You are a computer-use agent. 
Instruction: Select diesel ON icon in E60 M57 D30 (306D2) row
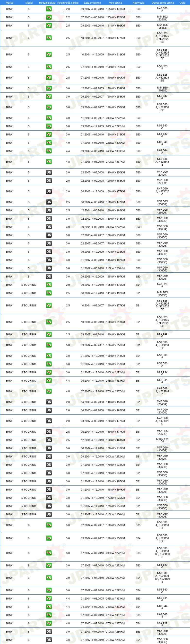[x=49, y=219]
